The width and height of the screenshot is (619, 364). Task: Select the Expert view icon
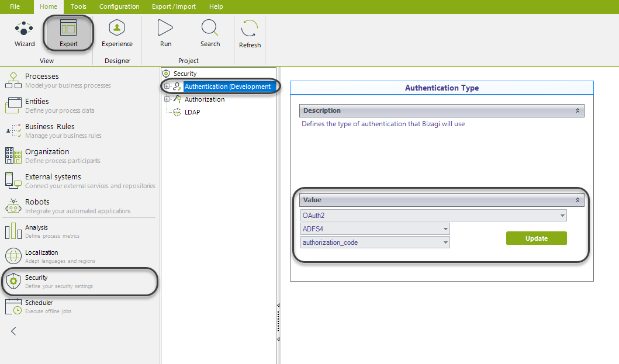(68, 29)
